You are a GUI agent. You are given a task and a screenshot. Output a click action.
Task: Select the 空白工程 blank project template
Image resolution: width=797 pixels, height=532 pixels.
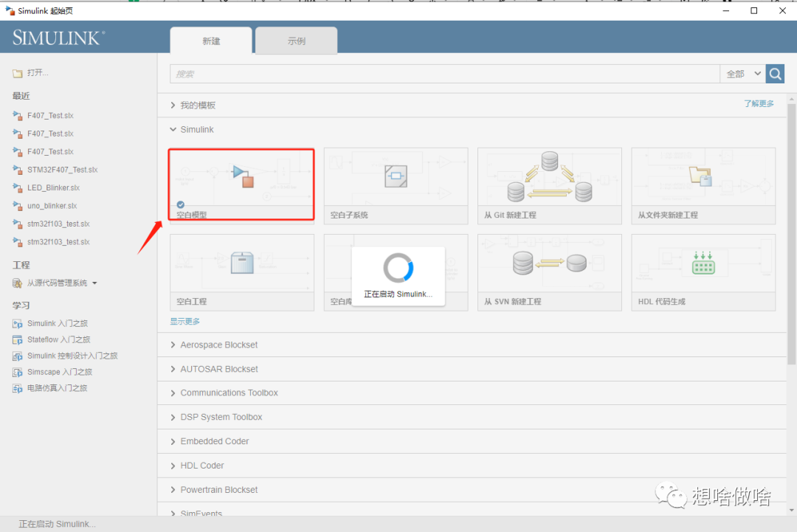coord(242,272)
